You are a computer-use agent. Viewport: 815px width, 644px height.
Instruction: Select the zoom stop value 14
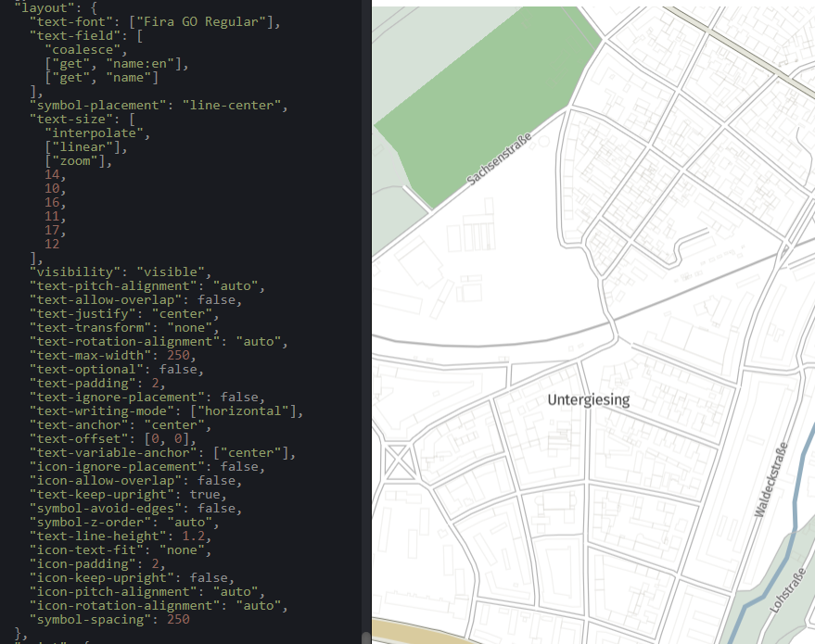coord(53,174)
